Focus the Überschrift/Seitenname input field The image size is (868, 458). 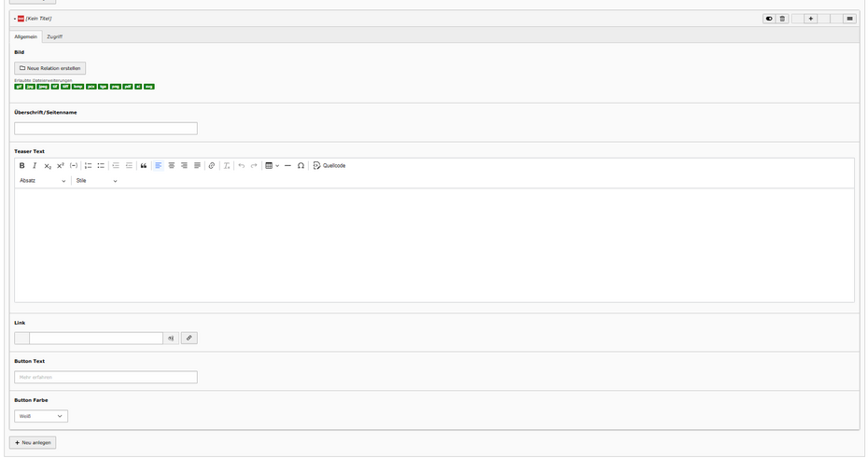tap(105, 129)
